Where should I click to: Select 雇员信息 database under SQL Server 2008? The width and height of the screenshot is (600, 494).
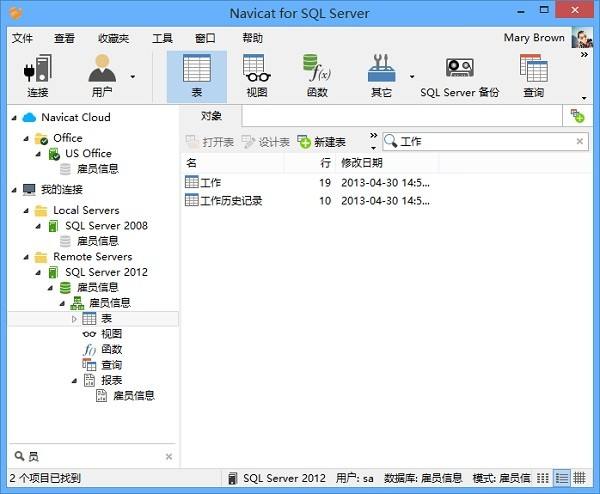tap(98, 241)
